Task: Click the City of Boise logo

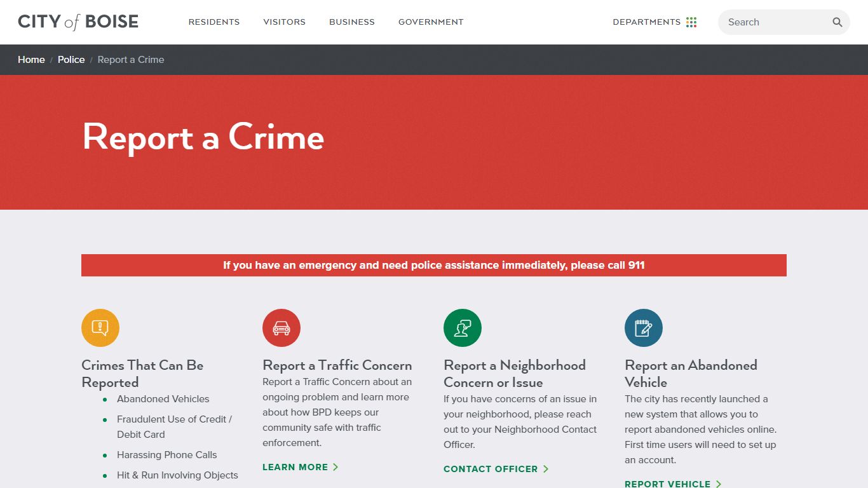Action: tap(78, 22)
